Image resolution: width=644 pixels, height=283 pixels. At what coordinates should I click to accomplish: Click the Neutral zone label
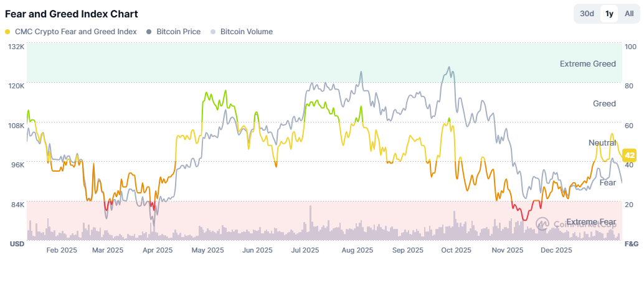602,142
